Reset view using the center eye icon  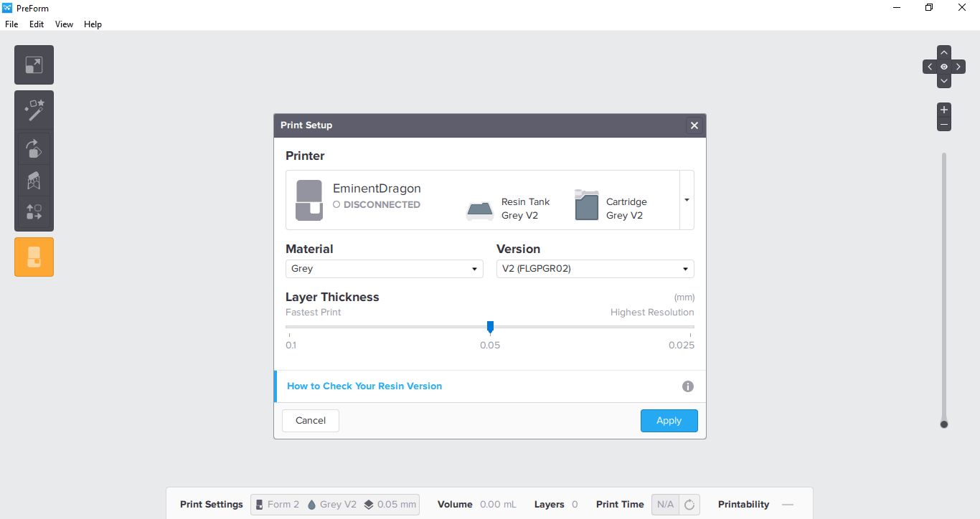point(944,67)
